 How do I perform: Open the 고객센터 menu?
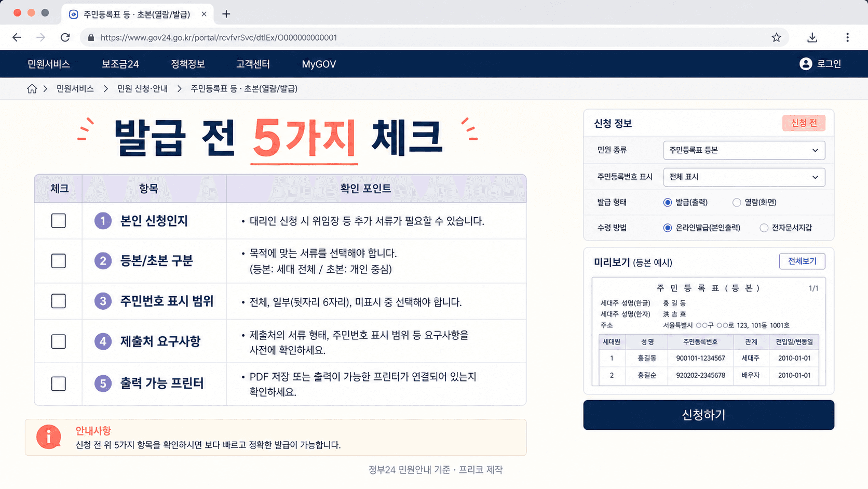(x=253, y=64)
